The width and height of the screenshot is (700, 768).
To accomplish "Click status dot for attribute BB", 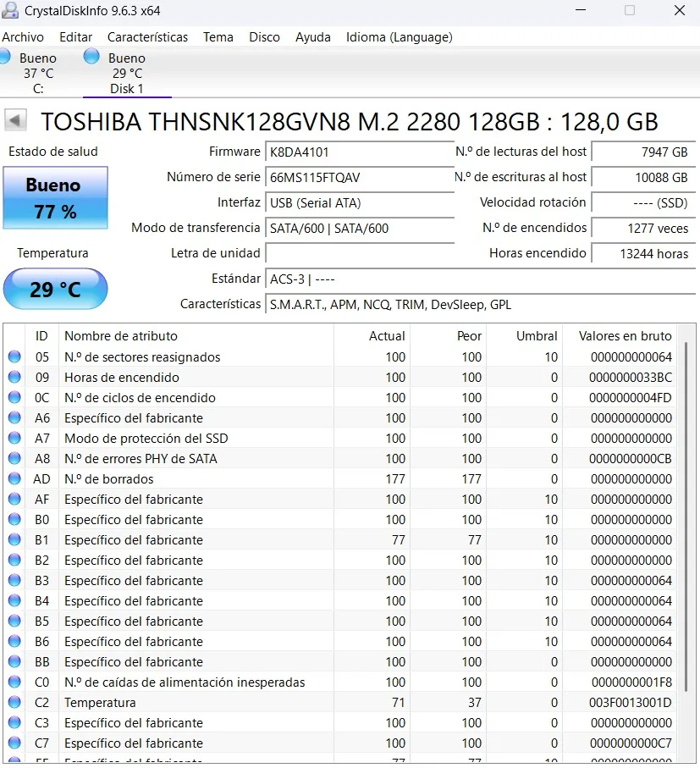I will click(x=14, y=661).
